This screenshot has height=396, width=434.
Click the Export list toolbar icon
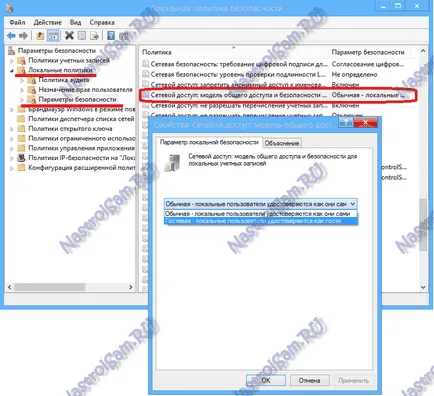point(95,36)
